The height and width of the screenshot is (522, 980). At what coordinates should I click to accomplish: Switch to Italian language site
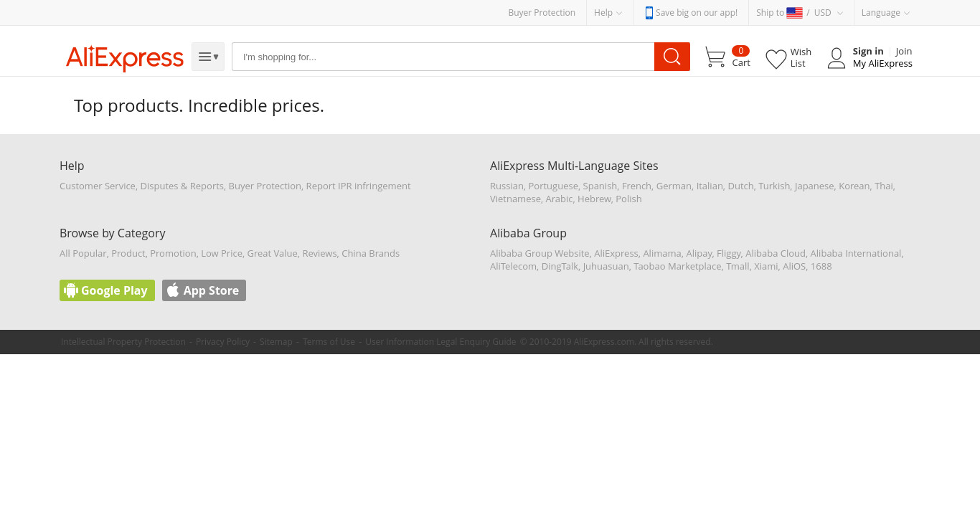(x=710, y=186)
